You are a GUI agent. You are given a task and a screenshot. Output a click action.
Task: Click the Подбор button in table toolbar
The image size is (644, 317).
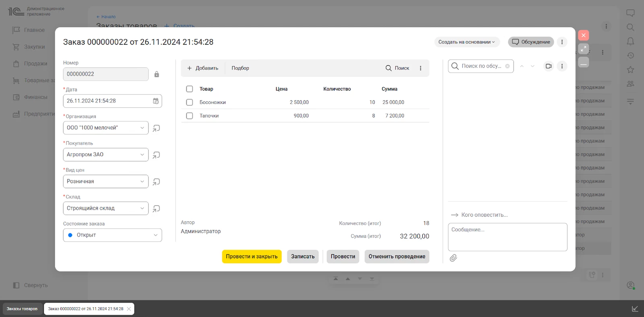[x=240, y=68]
